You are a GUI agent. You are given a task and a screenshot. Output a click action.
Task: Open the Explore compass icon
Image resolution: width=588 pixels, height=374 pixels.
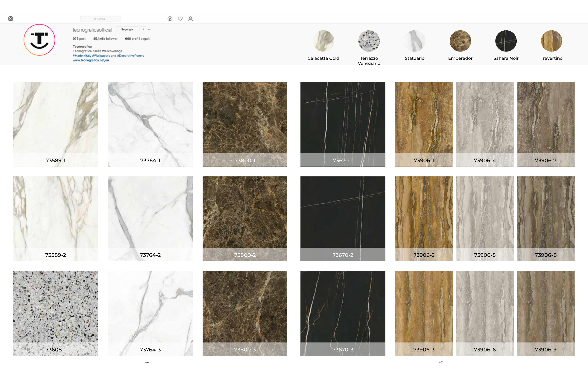[170, 19]
